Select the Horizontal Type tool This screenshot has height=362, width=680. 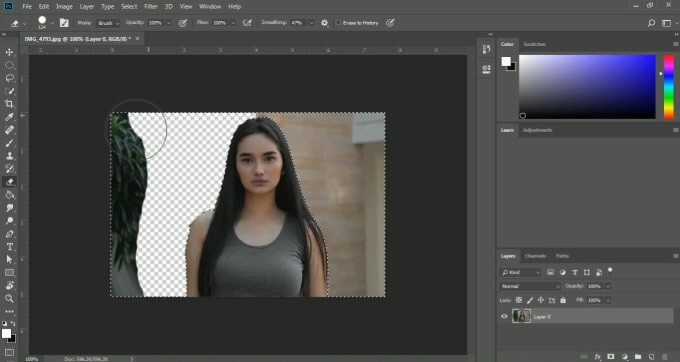(x=9, y=247)
